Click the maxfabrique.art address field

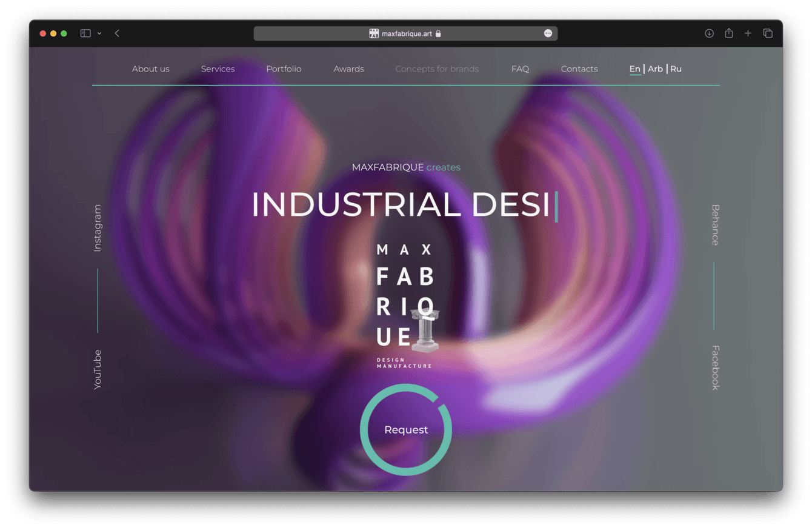[405, 33]
